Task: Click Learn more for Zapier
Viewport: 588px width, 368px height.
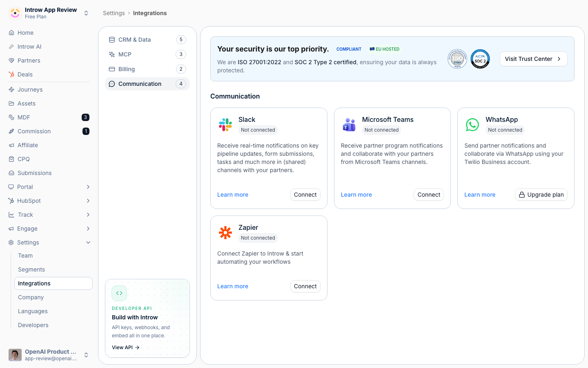Action: 233,286
